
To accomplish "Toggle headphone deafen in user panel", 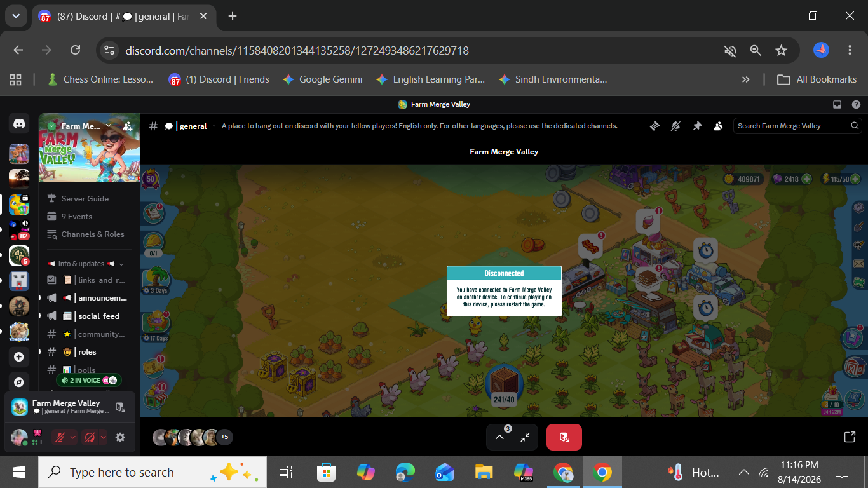I will pyautogui.click(x=90, y=437).
